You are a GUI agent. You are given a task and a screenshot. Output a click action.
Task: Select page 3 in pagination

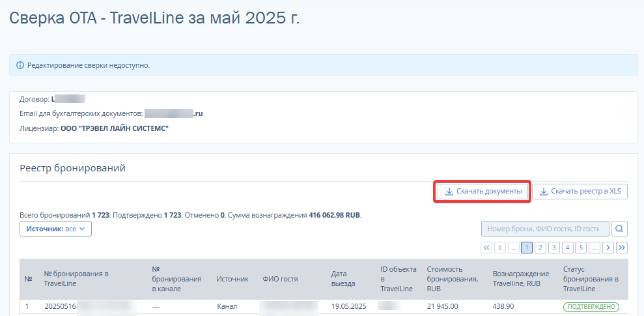[553, 248]
